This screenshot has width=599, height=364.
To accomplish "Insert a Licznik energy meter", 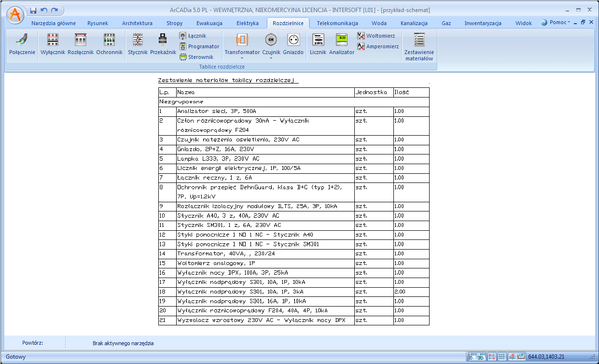I will pos(318,44).
